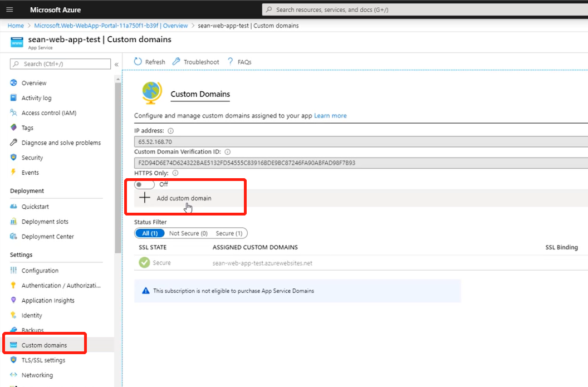Image resolution: width=588 pixels, height=387 pixels.
Task: Open Application Insights menu item
Action: pyautogui.click(x=48, y=300)
